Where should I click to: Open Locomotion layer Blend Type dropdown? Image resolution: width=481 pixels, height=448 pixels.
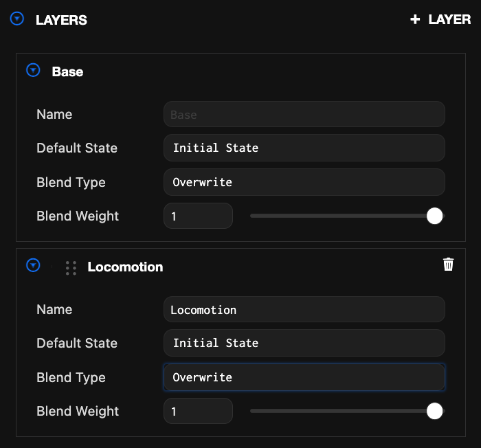click(304, 377)
